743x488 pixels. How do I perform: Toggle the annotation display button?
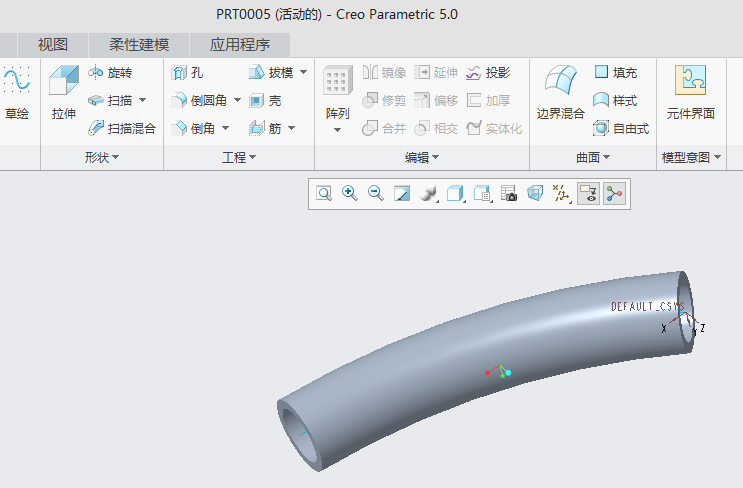[x=589, y=193]
